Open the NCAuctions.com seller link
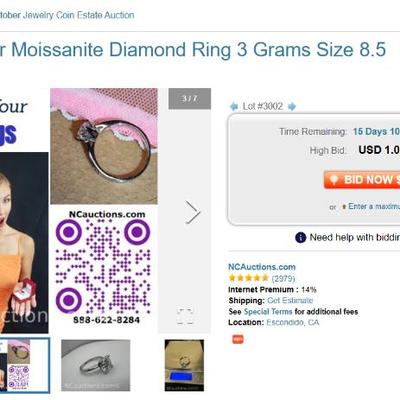This screenshot has height=400, width=400. 262,267
